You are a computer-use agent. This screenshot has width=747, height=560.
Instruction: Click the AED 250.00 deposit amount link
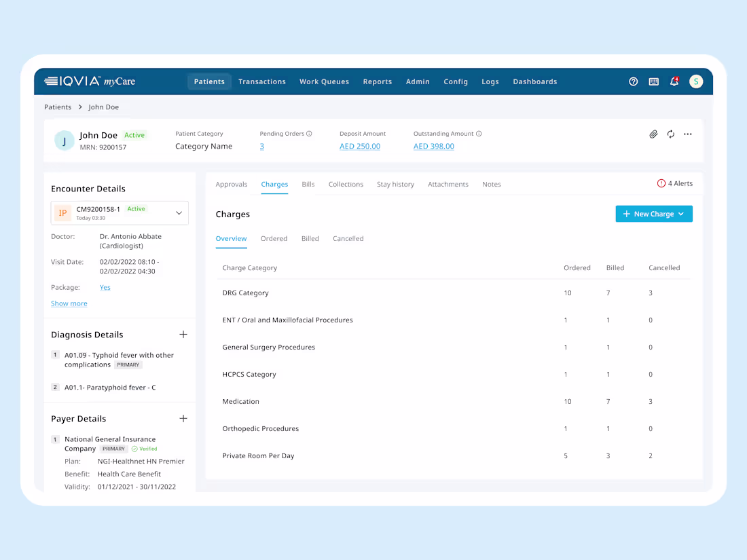359,146
